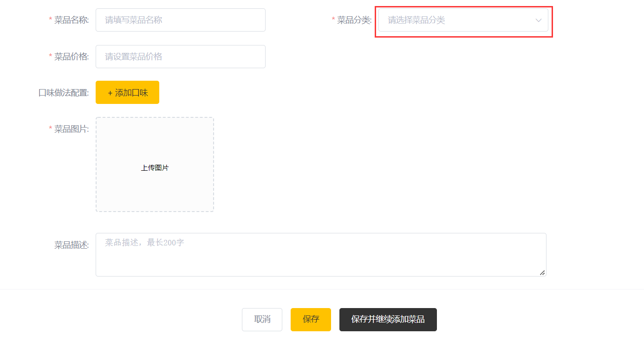Open the 菜品分类 dropdown

click(463, 20)
